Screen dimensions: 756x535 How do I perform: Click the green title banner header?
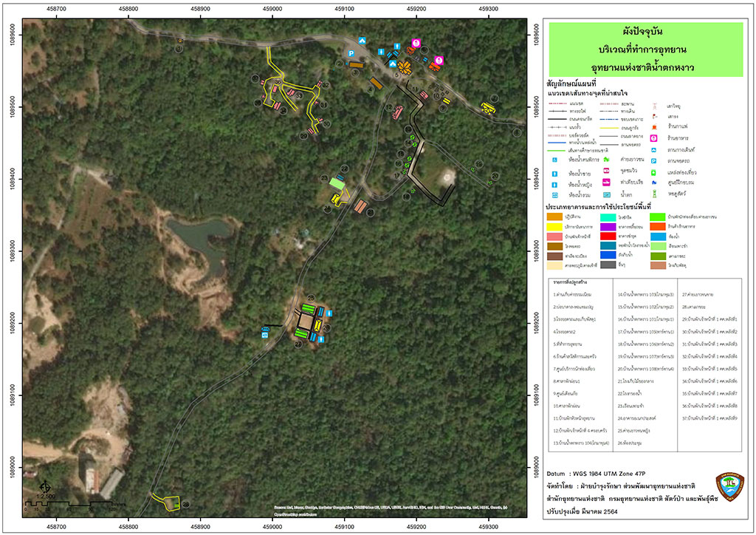(x=645, y=50)
